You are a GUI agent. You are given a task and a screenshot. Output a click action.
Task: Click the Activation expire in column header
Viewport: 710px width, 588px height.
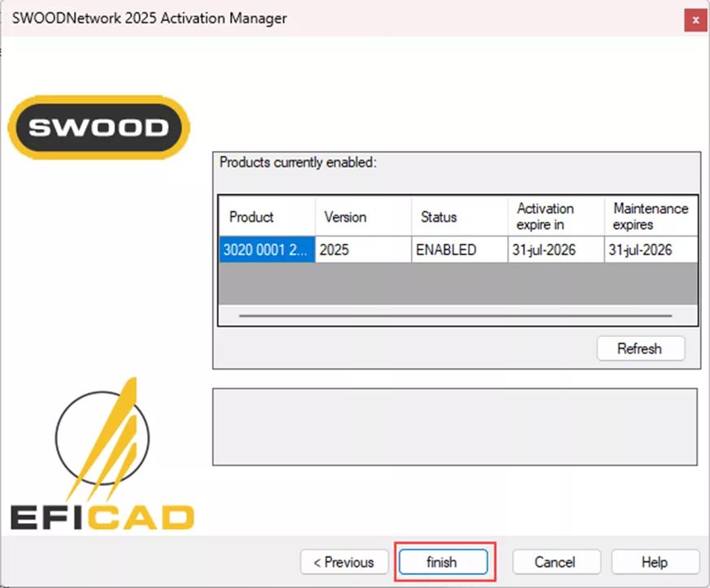(555, 217)
